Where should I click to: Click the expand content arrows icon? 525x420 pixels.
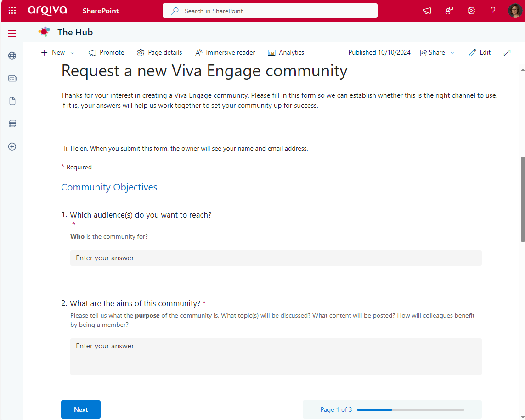point(507,52)
